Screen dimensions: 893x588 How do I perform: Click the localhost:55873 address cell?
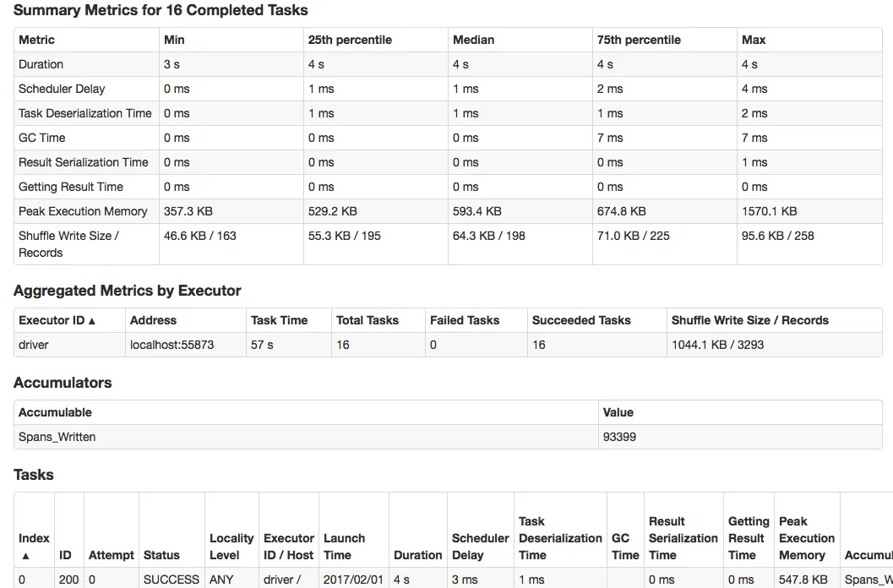[x=172, y=345]
